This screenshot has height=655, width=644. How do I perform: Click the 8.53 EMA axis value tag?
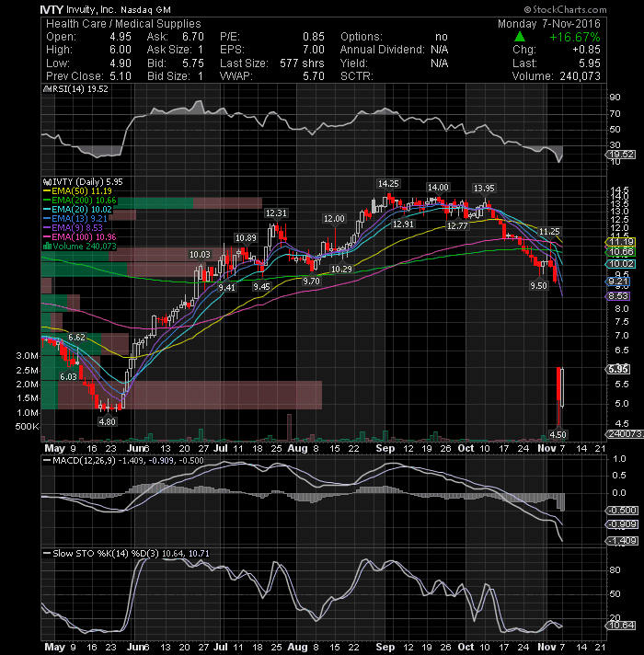617,296
